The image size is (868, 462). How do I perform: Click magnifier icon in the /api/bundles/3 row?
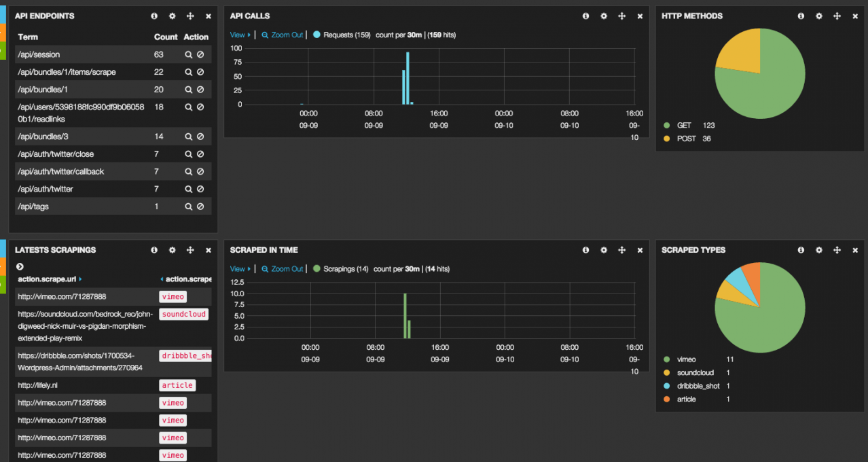(188, 137)
